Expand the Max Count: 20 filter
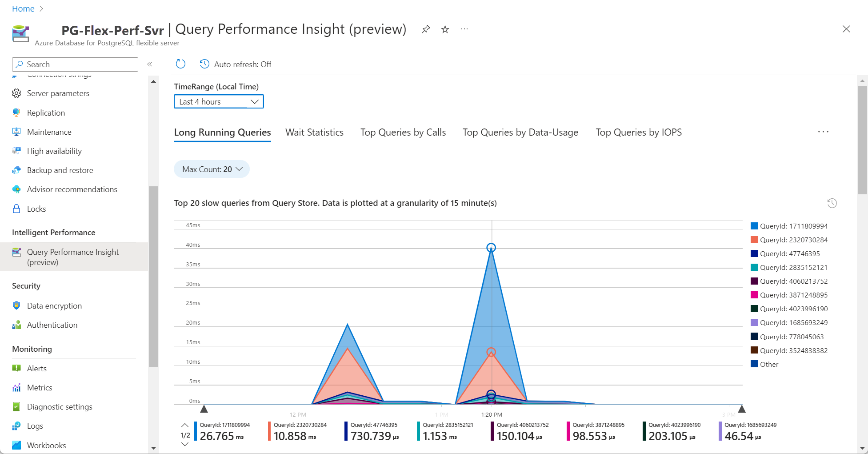This screenshot has width=868, height=454. [212, 169]
